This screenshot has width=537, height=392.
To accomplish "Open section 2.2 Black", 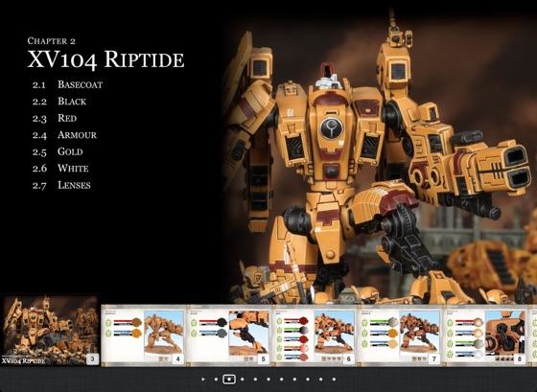I will (59, 102).
